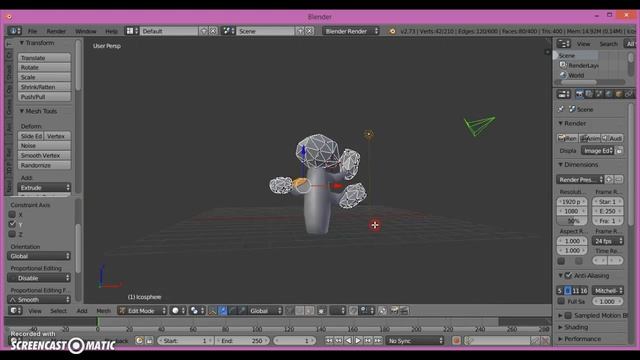
Task: Click the Rotate button
Action: click(x=44, y=67)
